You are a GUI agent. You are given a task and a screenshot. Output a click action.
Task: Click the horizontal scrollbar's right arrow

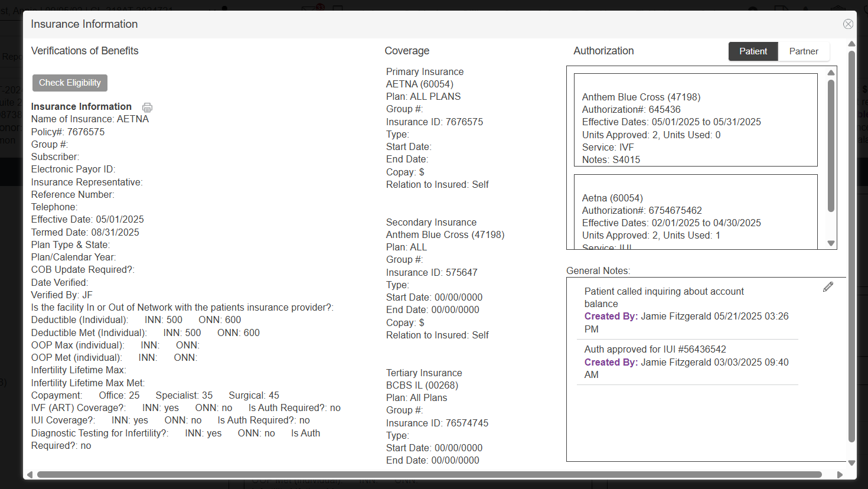(840, 474)
